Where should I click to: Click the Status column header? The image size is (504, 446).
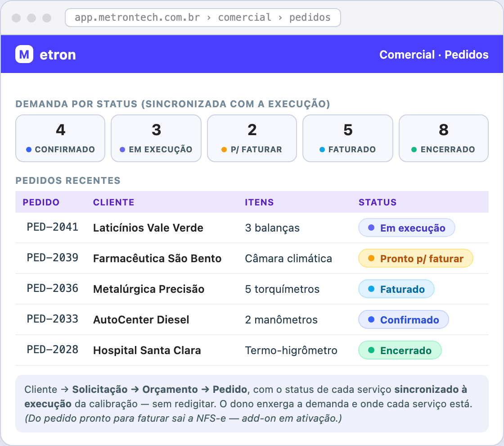(x=378, y=202)
